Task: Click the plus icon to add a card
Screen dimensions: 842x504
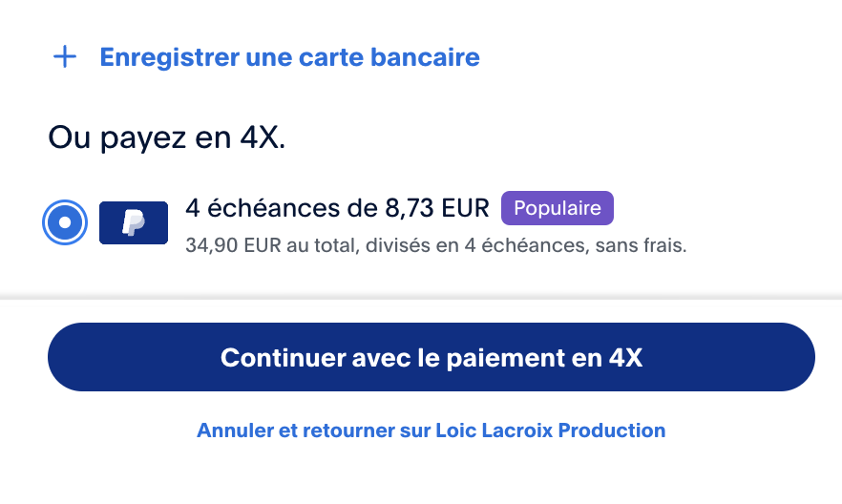Action: [x=65, y=57]
